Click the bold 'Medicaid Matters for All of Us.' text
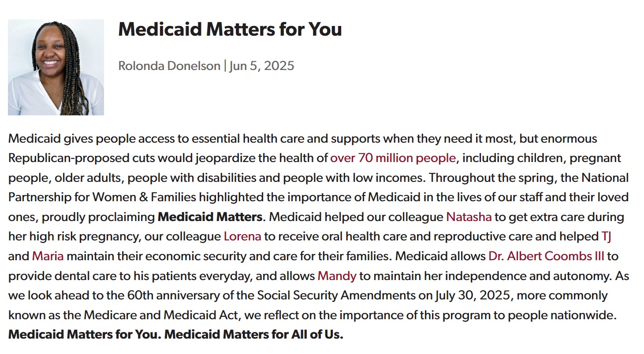Screen dimensions: 644x354 253,334
